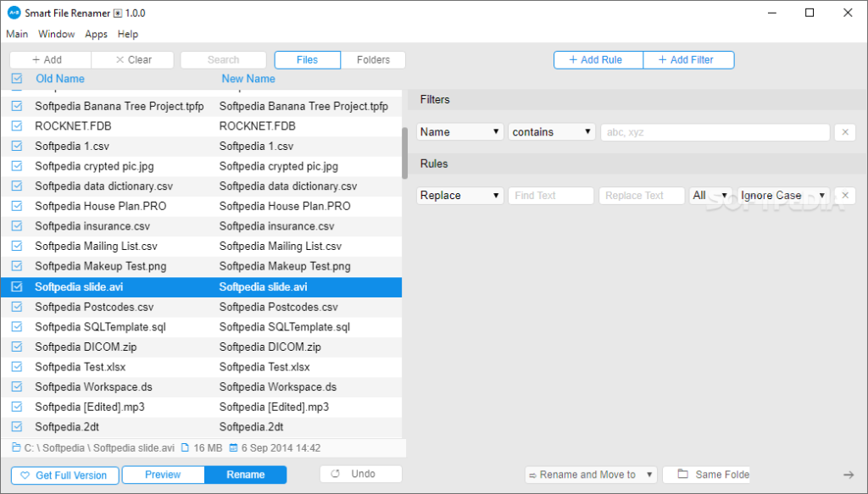Screen dimensions: 868x494
Task: Click the Same Folder destination folder icon
Action: pos(683,475)
